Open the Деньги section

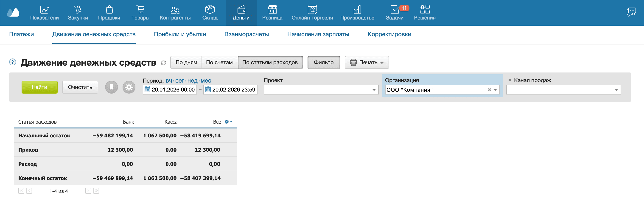[241, 13]
